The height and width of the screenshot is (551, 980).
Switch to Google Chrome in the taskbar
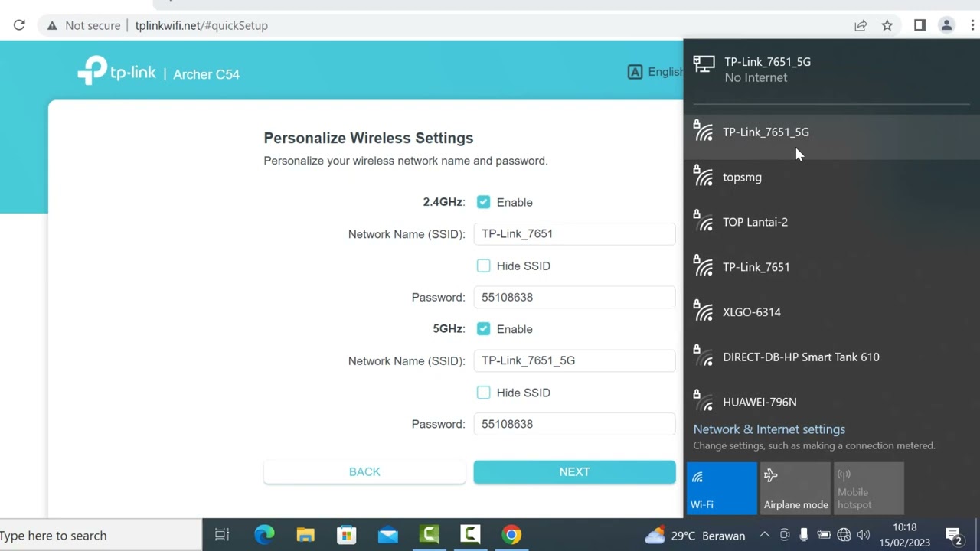click(x=511, y=535)
